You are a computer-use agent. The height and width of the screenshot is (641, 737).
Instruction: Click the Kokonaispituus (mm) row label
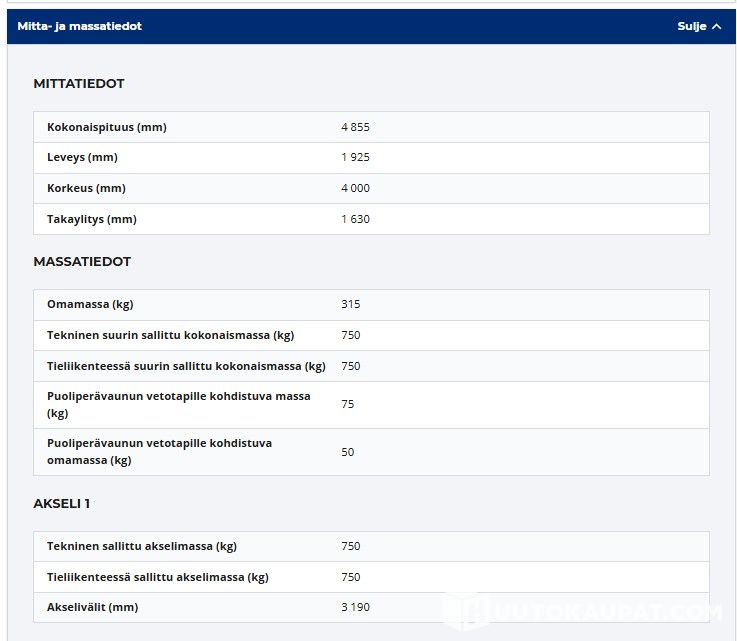[106, 127]
